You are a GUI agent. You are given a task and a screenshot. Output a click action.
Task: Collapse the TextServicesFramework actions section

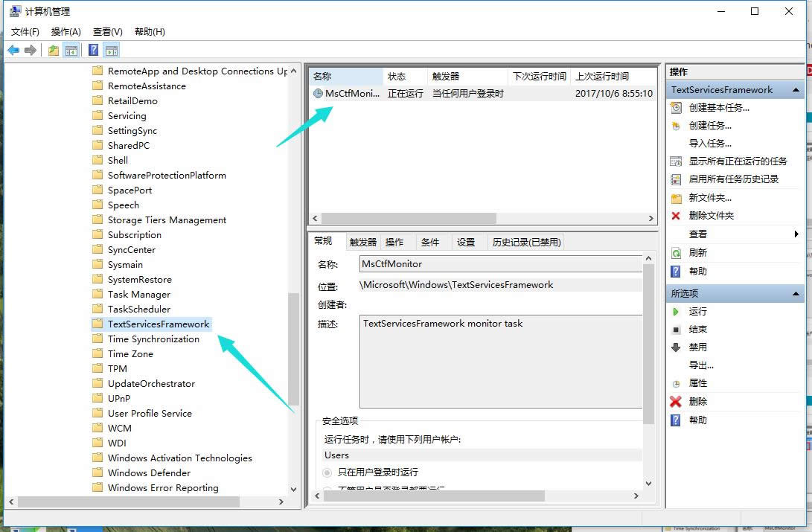tap(796, 89)
